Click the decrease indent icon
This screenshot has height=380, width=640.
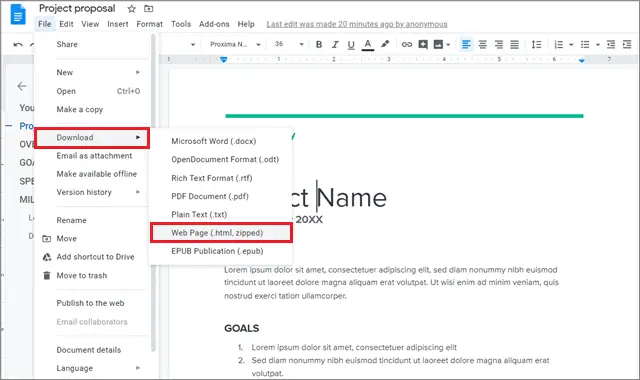tap(611, 44)
